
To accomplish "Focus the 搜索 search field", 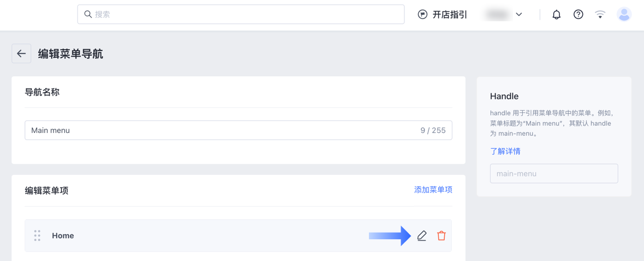I will (x=241, y=14).
